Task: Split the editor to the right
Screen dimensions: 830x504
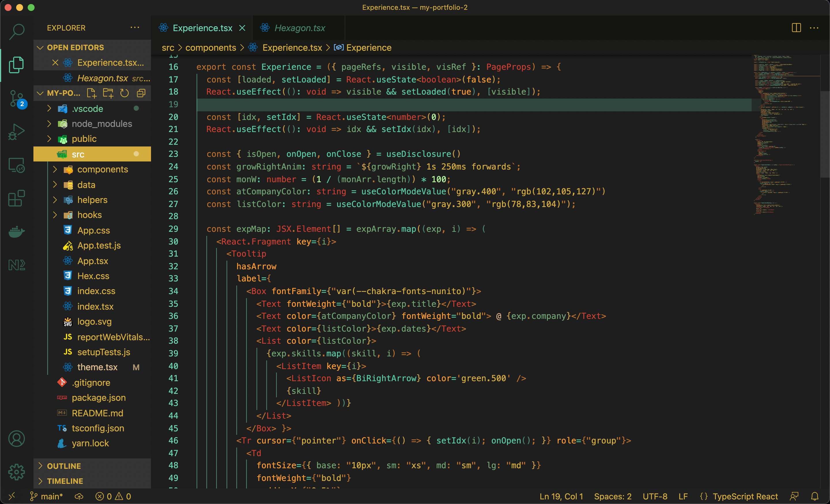Action: 796,28
